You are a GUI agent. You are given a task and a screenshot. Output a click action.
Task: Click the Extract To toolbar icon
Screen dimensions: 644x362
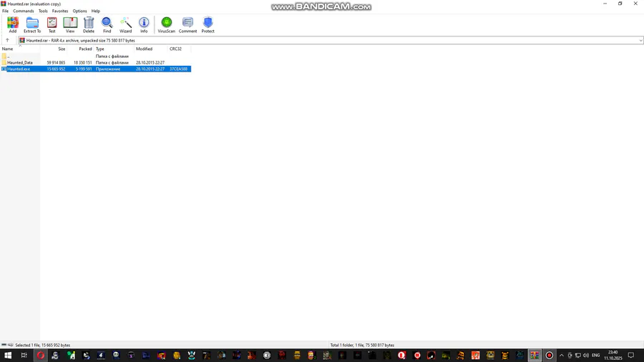point(32,24)
